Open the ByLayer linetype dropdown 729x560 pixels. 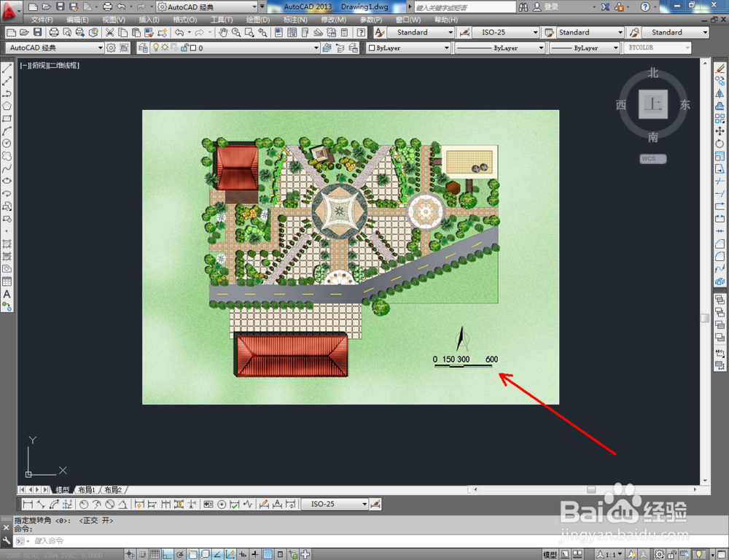[x=499, y=47]
